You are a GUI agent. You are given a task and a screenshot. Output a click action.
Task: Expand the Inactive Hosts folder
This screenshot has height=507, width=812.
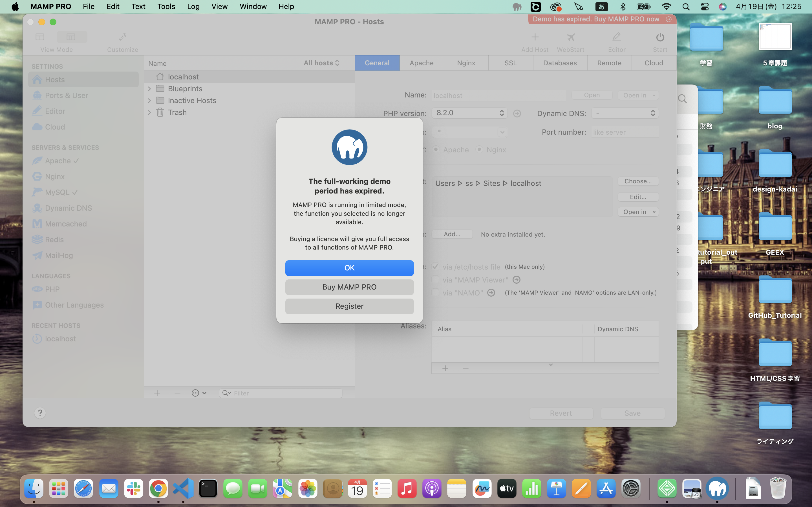tap(150, 101)
